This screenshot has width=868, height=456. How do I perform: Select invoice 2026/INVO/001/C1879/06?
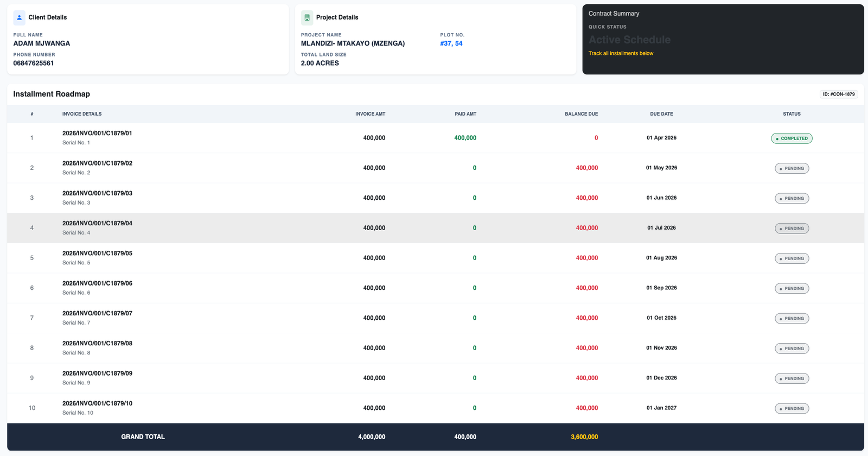click(x=97, y=283)
